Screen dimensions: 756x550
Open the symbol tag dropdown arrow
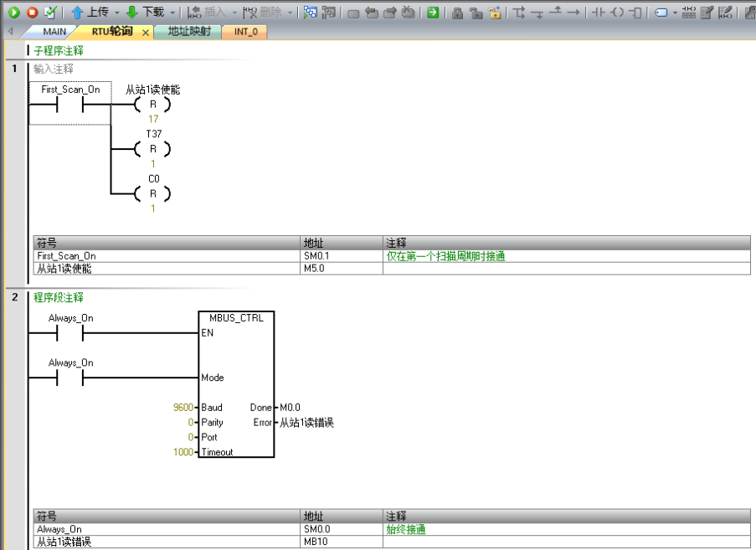[x=675, y=13]
